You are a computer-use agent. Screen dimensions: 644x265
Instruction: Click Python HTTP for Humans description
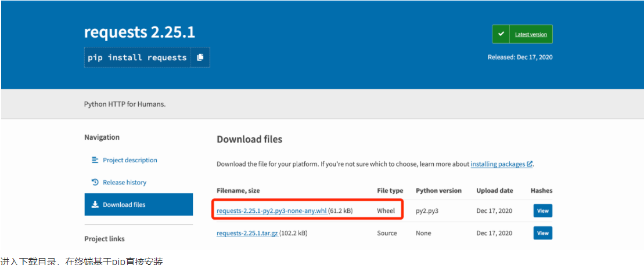125,104
